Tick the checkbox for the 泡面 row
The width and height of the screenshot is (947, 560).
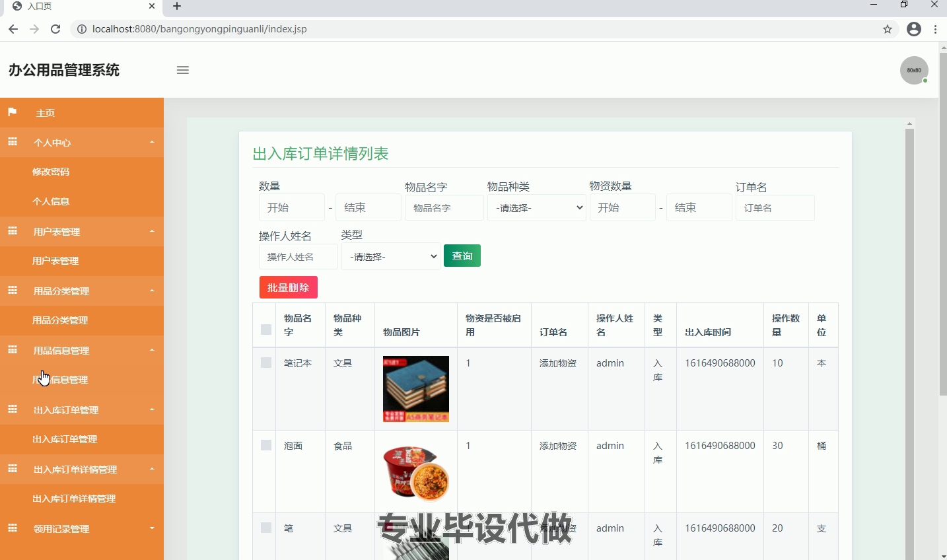tap(266, 445)
